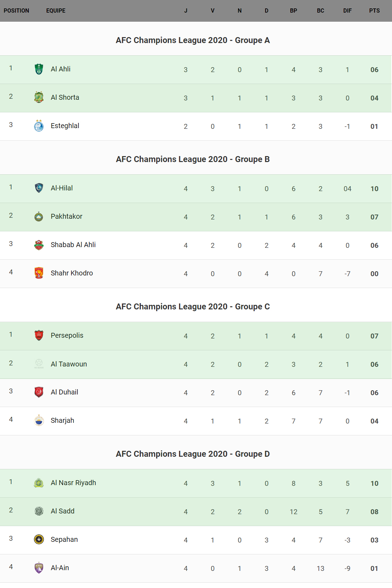Click the Groupe B section title

tap(193, 159)
